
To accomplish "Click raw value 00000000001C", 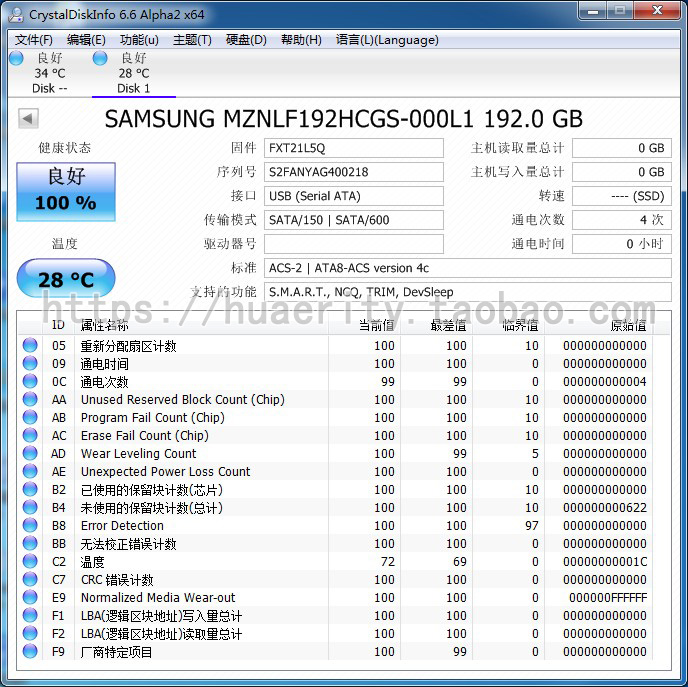I will click(x=605, y=561).
